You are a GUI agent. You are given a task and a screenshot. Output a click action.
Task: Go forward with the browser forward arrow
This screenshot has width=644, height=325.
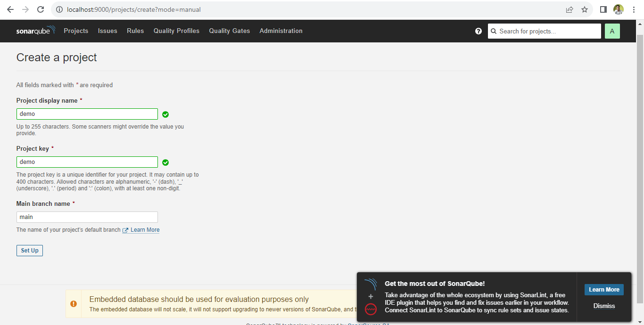coord(25,9)
